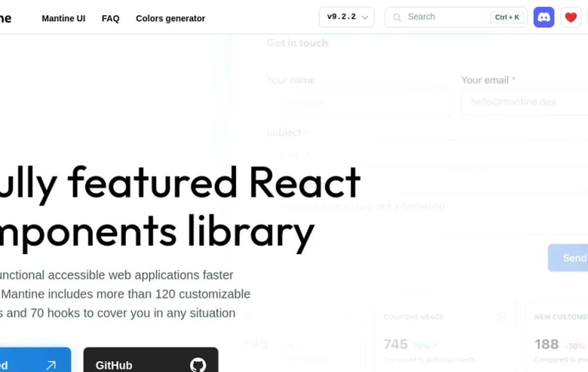Open the Colors generator link
The image size is (588, 372).
pos(171,19)
